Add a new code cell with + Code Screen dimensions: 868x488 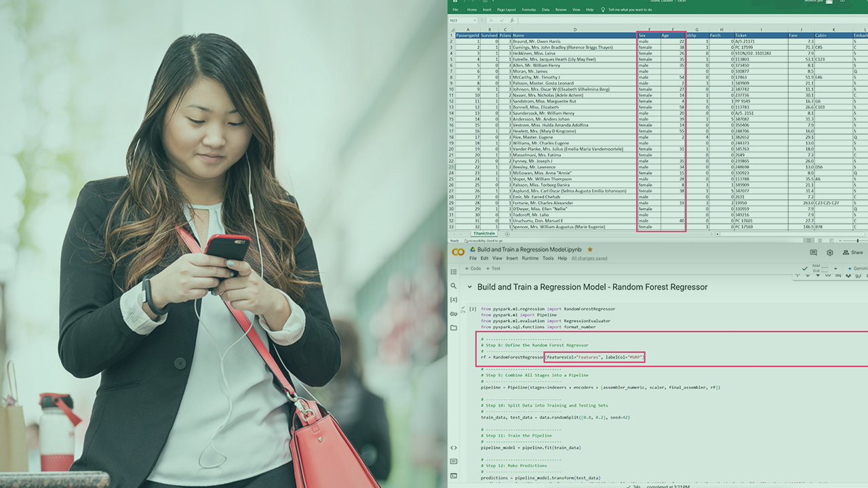coord(473,268)
